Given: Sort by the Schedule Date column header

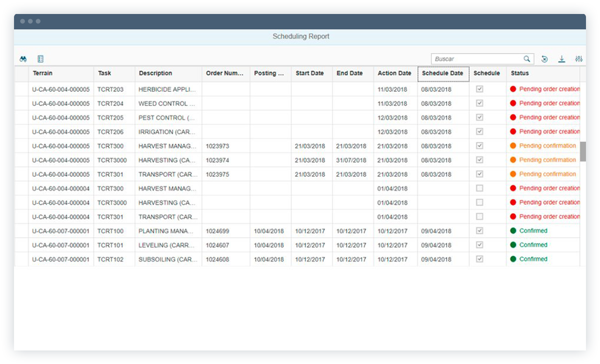Looking at the screenshot, I should [443, 74].
